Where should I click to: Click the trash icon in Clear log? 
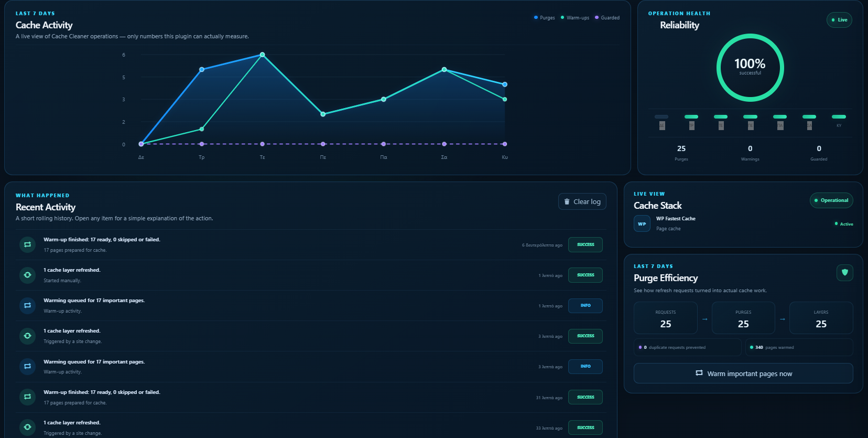(x=567, y=201)
